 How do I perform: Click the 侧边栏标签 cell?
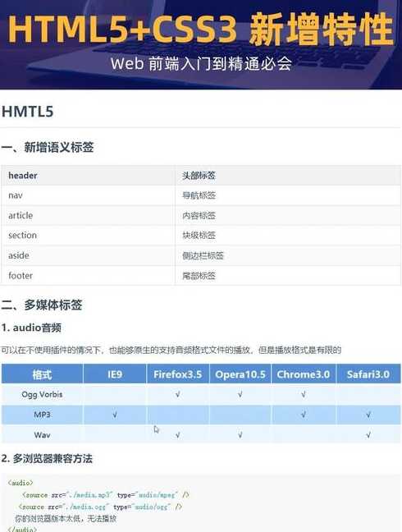click(288, 255)
